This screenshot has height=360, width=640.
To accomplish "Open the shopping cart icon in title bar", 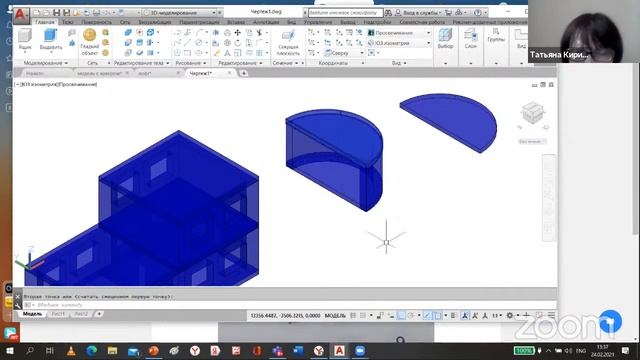I will coord(448,13).
